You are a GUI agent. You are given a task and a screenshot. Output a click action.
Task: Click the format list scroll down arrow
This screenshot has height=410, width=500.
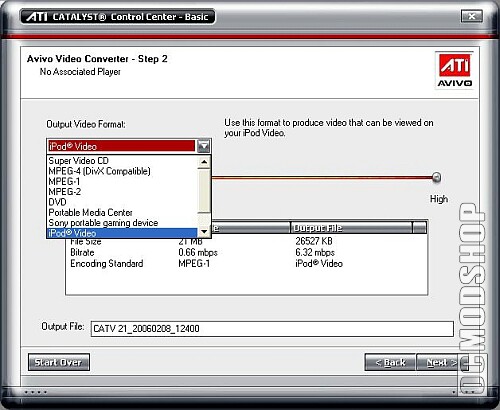pos(204,231)
